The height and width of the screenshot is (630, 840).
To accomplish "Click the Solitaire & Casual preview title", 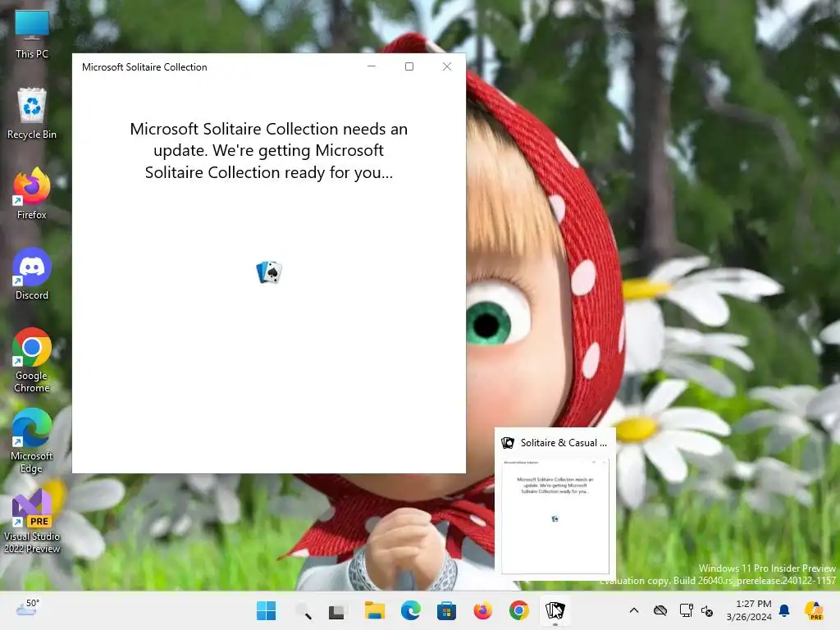I will [x=564, y=443].
